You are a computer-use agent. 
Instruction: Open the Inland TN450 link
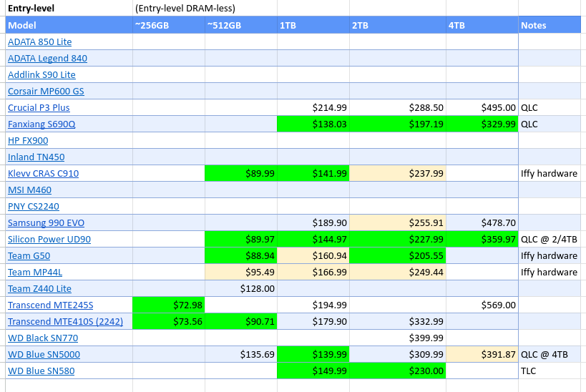[x=36, y=157]
